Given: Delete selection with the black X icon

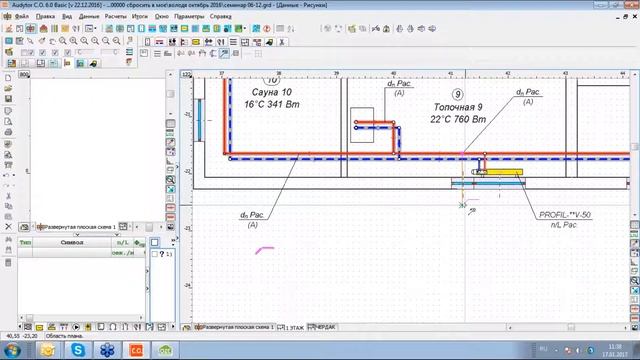Looking at the screenshot, I should click(8, 227).
